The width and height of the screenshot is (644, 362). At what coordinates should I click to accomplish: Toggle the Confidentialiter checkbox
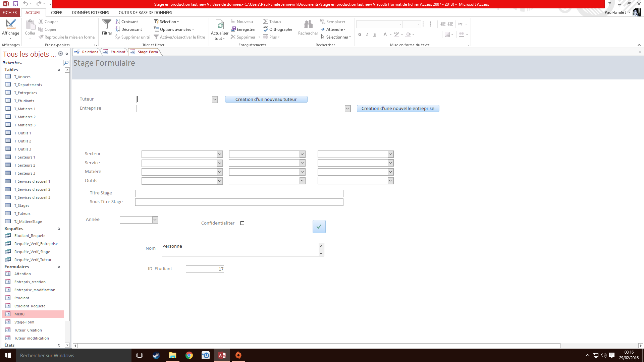point(243,223)
